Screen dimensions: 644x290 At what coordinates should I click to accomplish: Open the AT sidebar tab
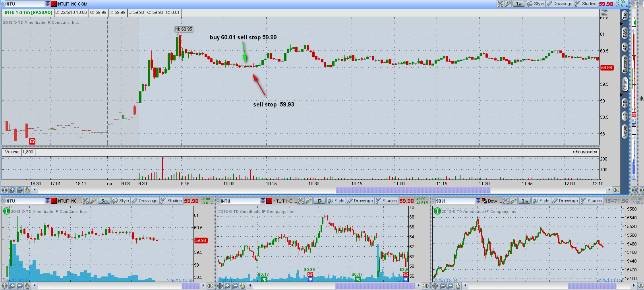pyautogui.click(x=625, y=47)
